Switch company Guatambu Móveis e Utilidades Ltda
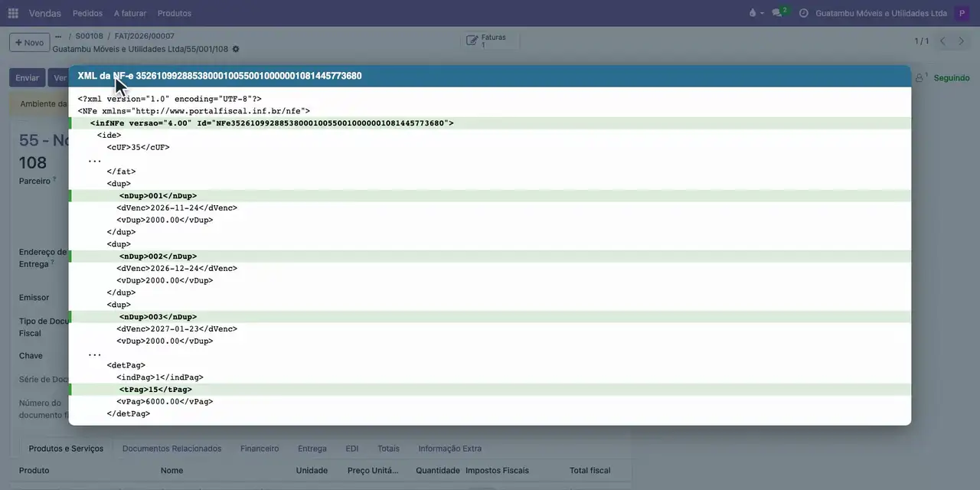The width and height of the screenshot is (980, 490). (x=881, y=13)
